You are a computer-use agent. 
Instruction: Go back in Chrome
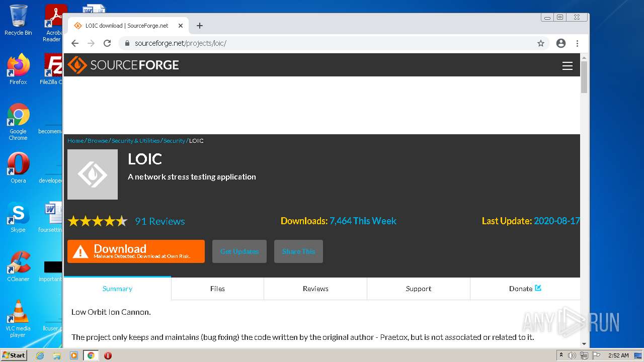click(75, 43)
